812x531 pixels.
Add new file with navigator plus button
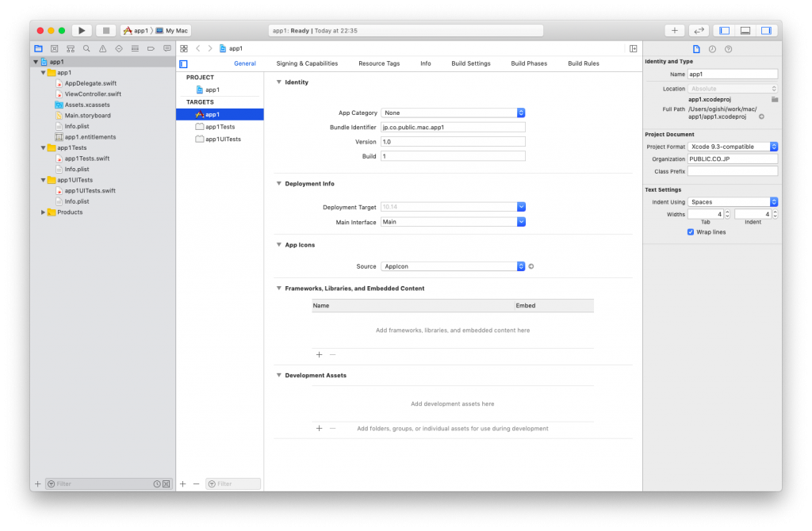coord(38,484)
